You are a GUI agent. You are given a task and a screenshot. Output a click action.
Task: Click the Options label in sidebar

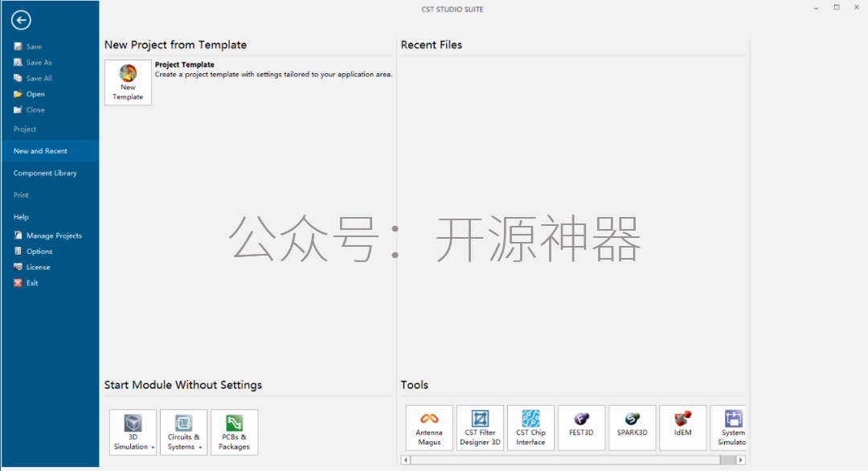[39, 252]
